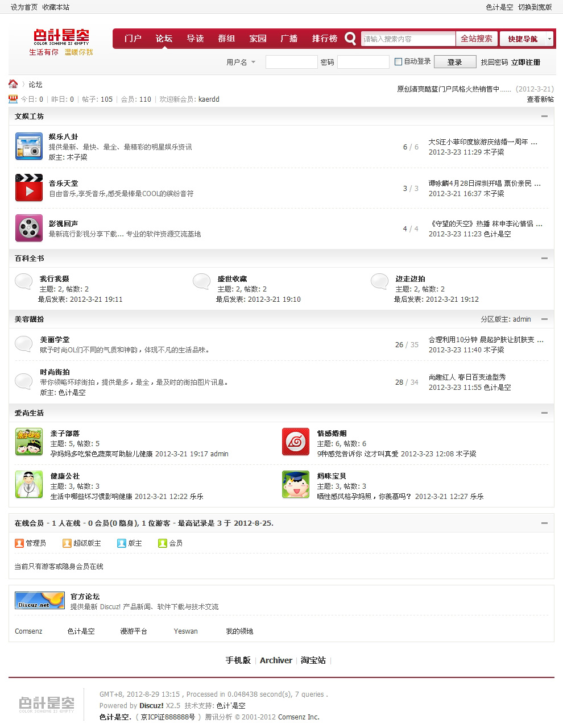Click the 时尚街拍 speech bubble icon
The height and width of the screenshot is (728, 563).
[23, 381]
